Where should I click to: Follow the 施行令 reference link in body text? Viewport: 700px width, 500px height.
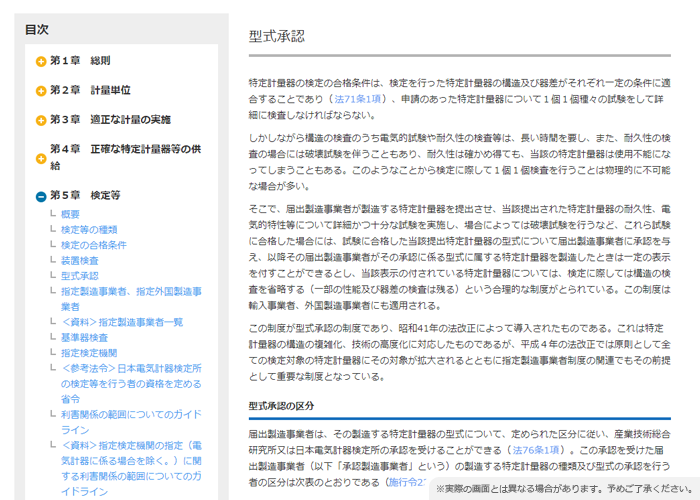pyautogui.click(x=408, y=482)
